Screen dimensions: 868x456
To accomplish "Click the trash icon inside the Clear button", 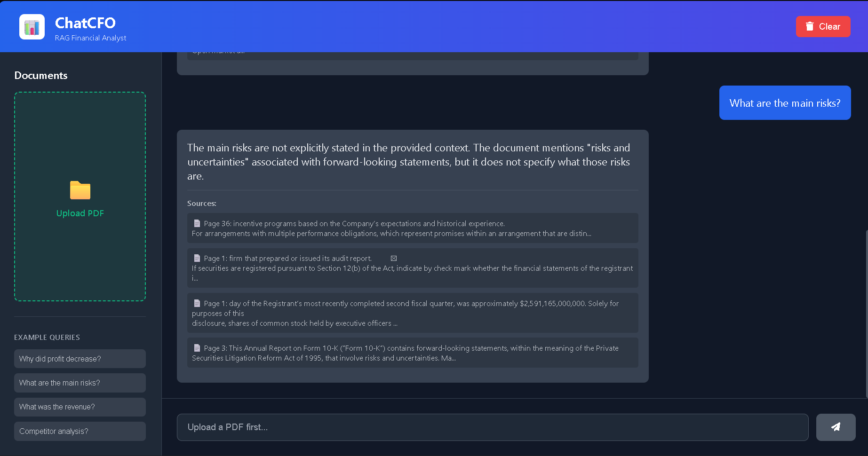I will (810, 26).
